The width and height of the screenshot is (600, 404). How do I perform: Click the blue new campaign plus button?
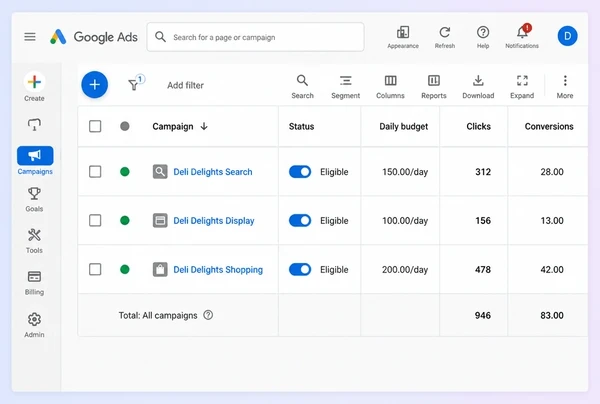coord(95,85)
